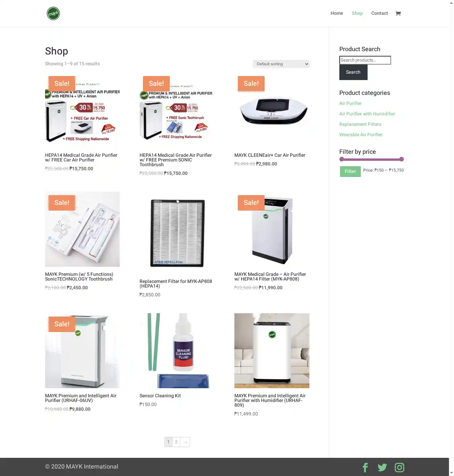Open the Twitter icon in footer

pos(382,467)
